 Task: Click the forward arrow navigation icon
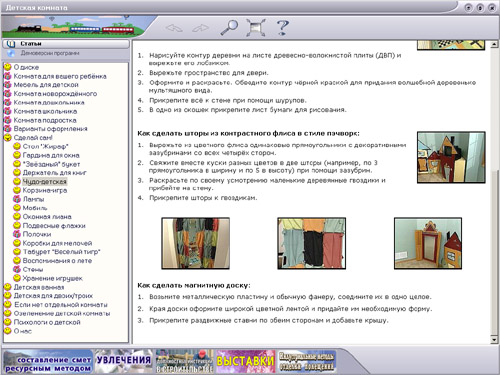tap(201, 28)
